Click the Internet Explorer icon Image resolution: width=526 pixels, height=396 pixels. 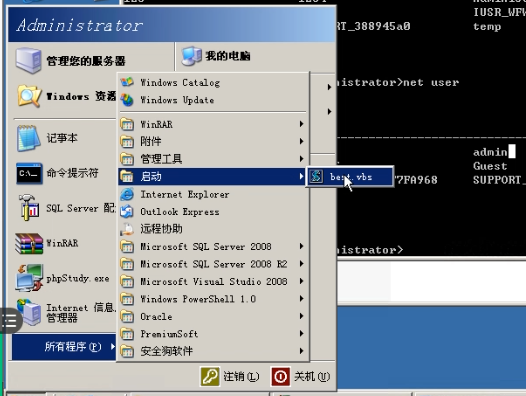click(127, 194)
